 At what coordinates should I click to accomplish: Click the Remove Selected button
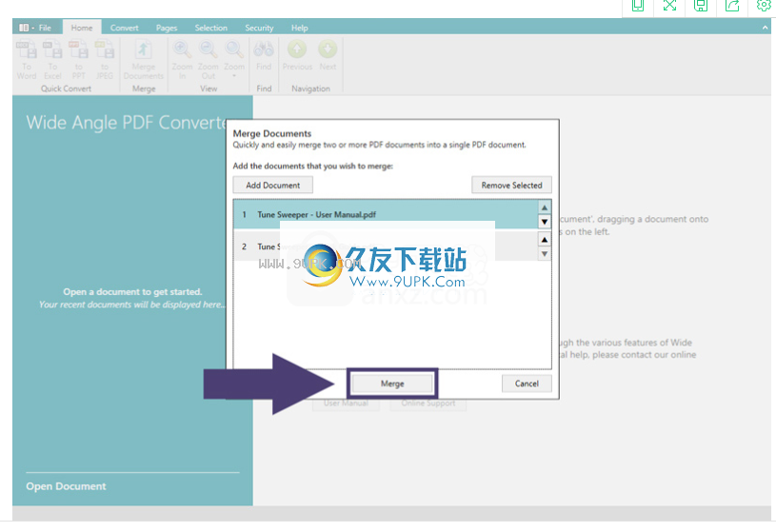(511, 185)
